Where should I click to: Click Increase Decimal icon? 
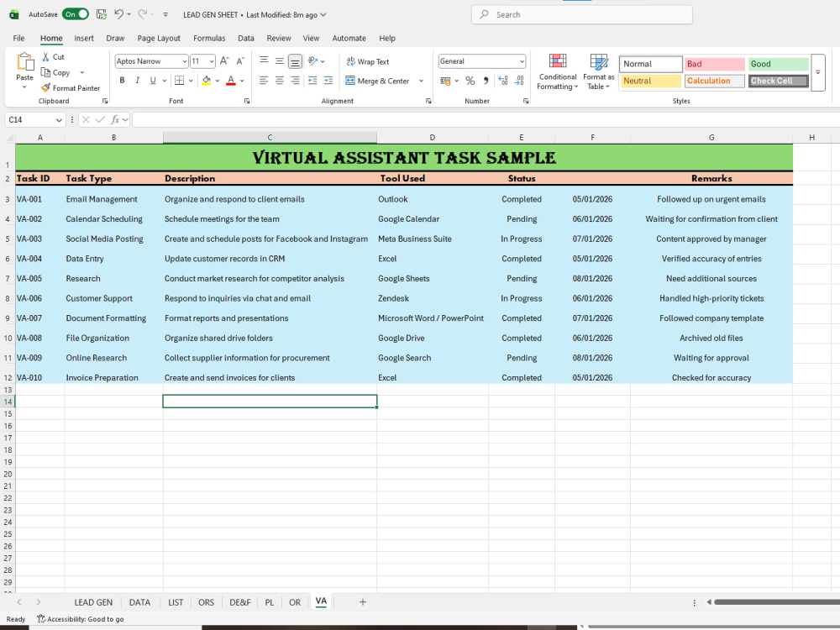(x=503, y=81)
